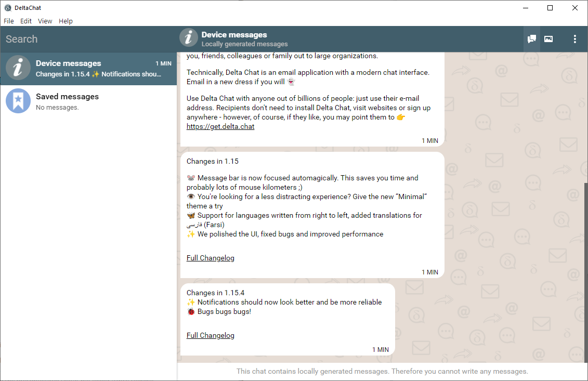Click the DeltaChat app icon in title bar

[x=7, y=8]
